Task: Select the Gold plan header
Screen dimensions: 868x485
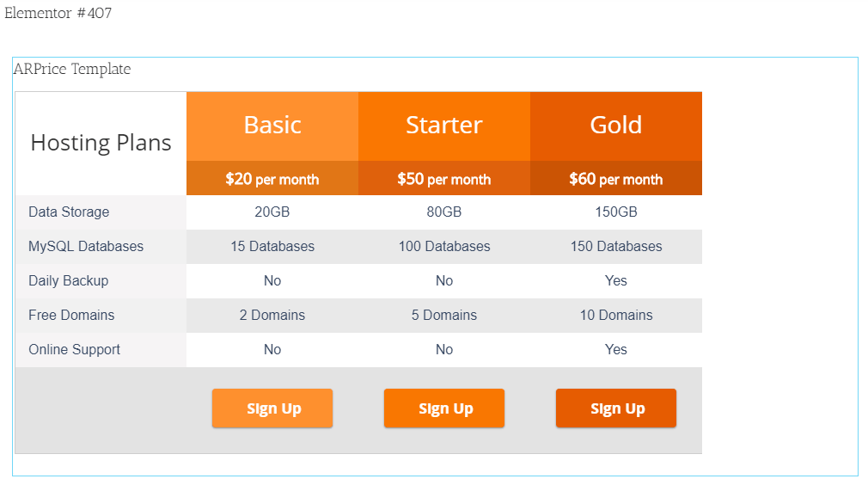Action: (616, 126)
